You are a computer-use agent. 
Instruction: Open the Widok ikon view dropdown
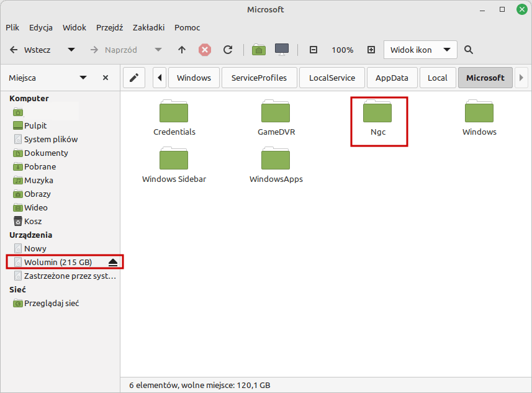pos(420,50)
